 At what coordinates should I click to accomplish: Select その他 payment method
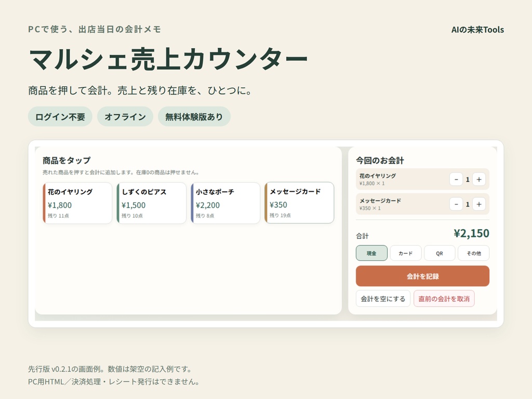tap(474, 253)
